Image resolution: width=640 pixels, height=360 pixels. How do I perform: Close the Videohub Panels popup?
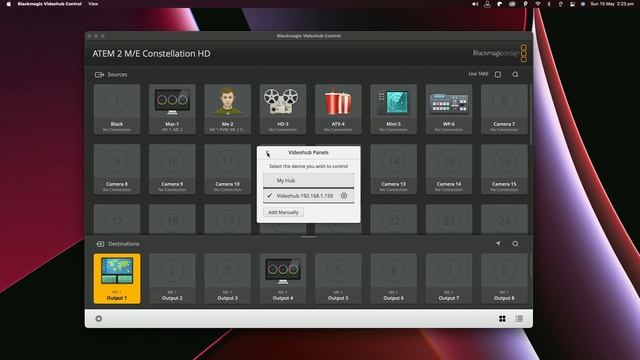(267, 152)
